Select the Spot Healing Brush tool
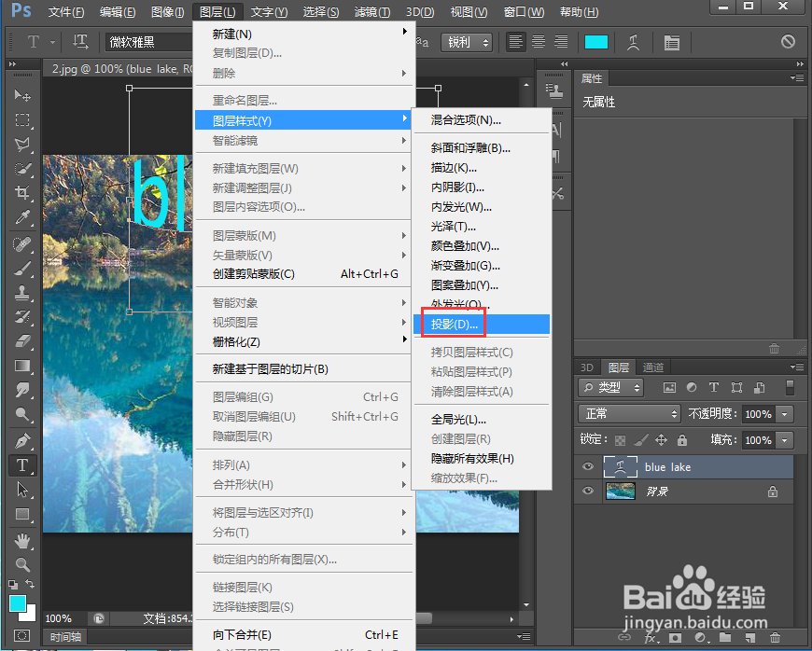812x651 pixels. [22, 244]
